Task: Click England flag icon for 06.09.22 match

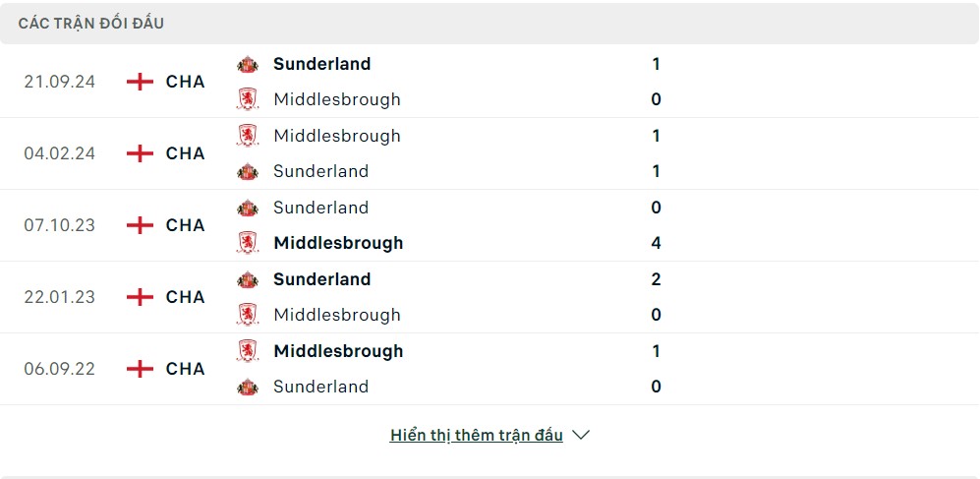Action: pyautogui.click(x=140, y=369)
